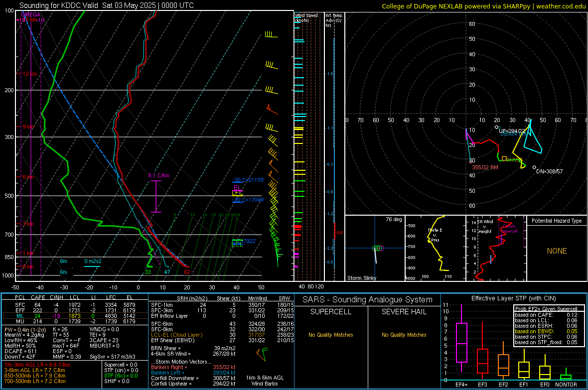Select the Bunkers Left storm motion line
Screen dimensions: 588x390
pos(193,373)
